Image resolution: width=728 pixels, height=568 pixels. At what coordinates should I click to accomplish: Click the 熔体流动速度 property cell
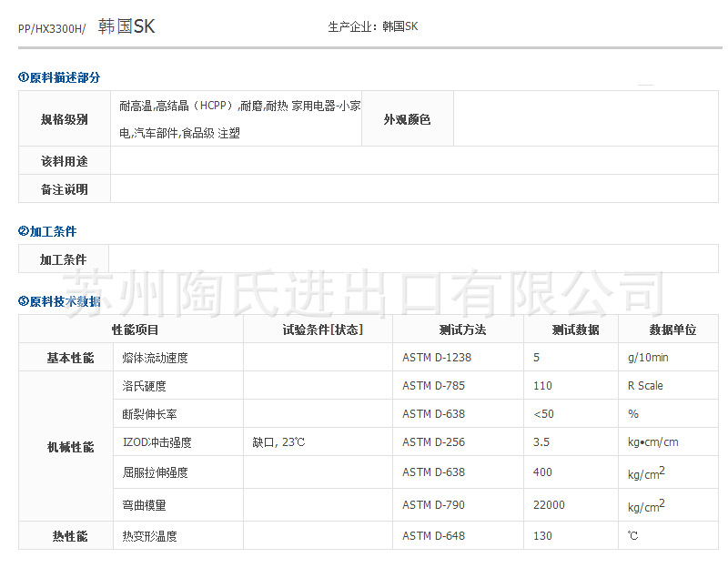pos(178,358)
